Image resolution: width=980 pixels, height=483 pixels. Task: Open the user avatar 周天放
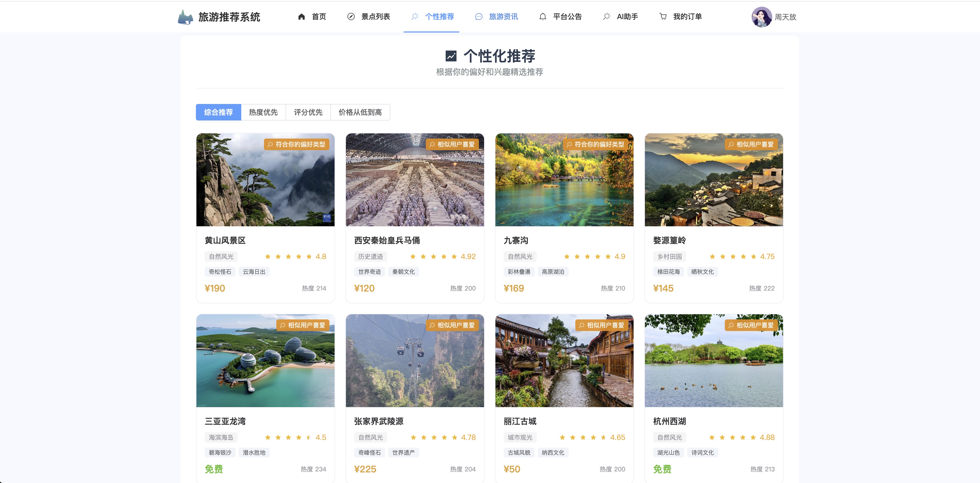(762, 17)
